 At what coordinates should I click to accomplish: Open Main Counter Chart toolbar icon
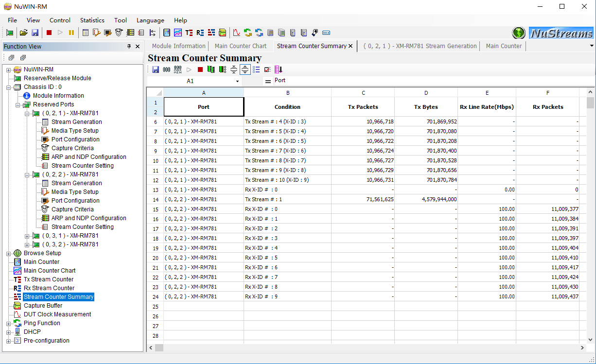(x=178, y=33)
